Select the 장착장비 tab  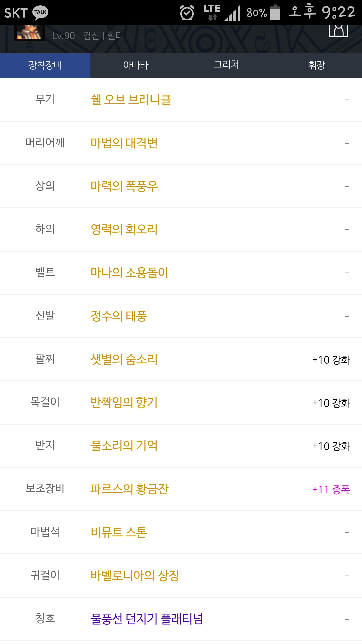coord(45,65)
